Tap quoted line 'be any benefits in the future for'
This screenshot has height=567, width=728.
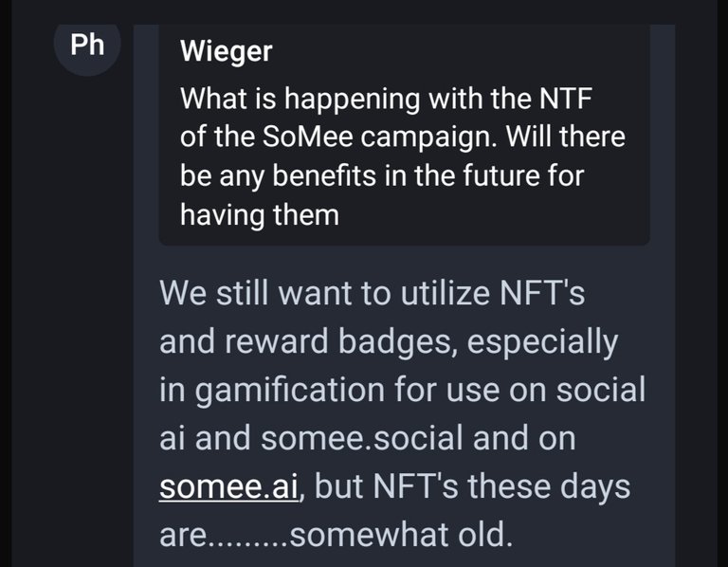tap(382, 176)
